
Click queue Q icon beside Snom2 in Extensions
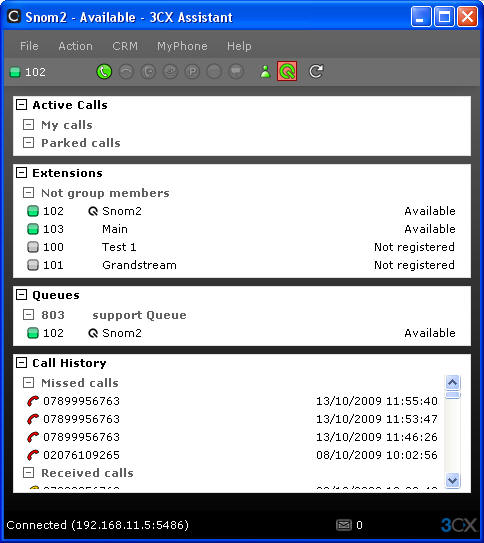click(93, 211)
